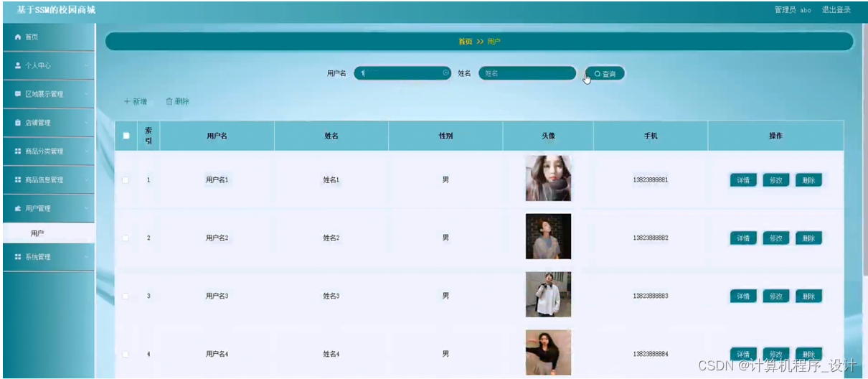
Task: Open the avatar thumbnail of 用户名1
Action: click(548, 178)
